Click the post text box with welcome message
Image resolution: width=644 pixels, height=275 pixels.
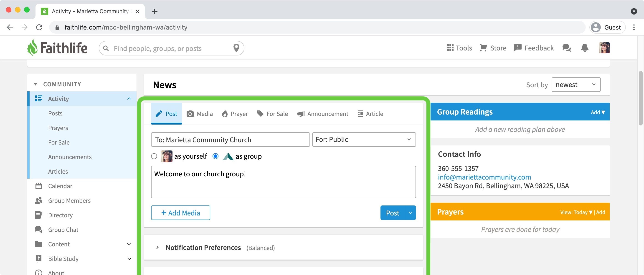tap(283, 182)
